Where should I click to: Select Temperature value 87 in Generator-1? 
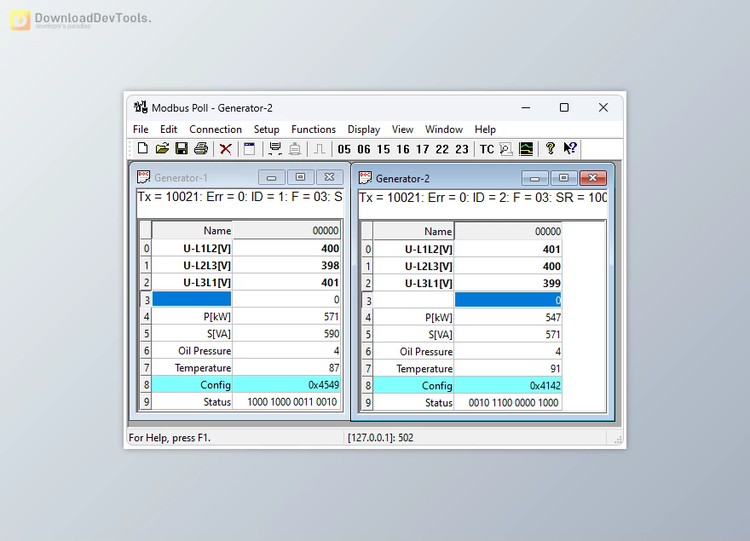(286, 368)
